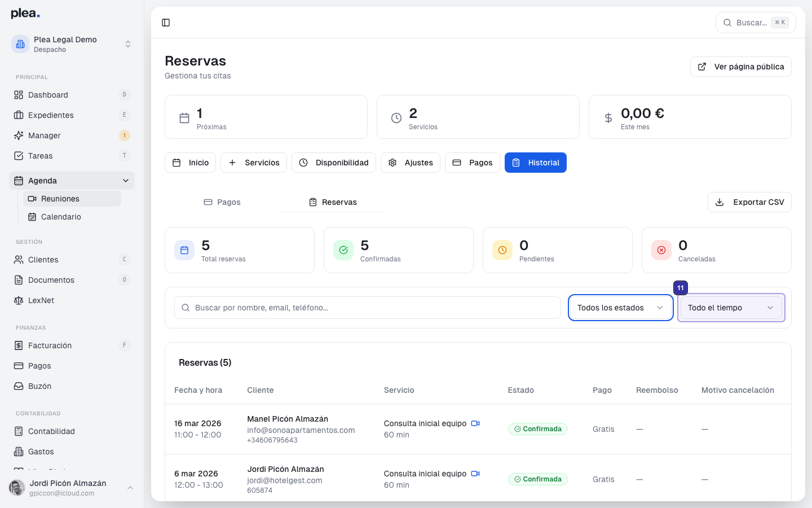Image resolution: width=812 pixels, height=508 pixels.
Task: Open Contabilidad in the sidebar
Action: [72, 431]
